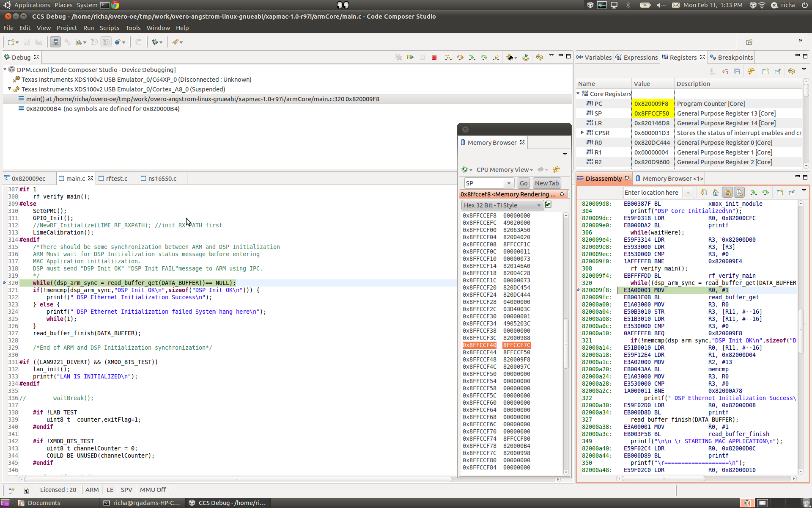Click the red Terminate icon

pos(434,58)
